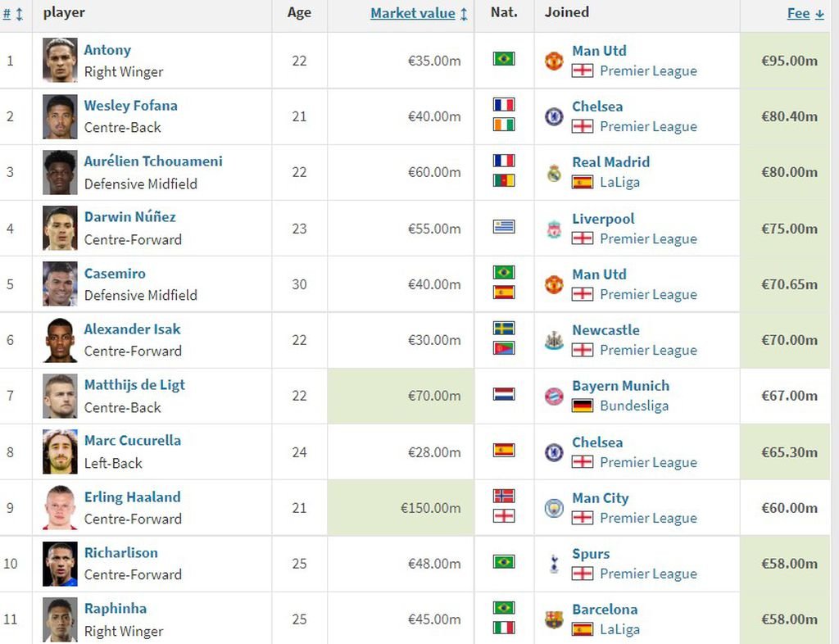Click the Barcelona club crest icon
The width and height of the screenshot is (839, 644).
(554, 619)
